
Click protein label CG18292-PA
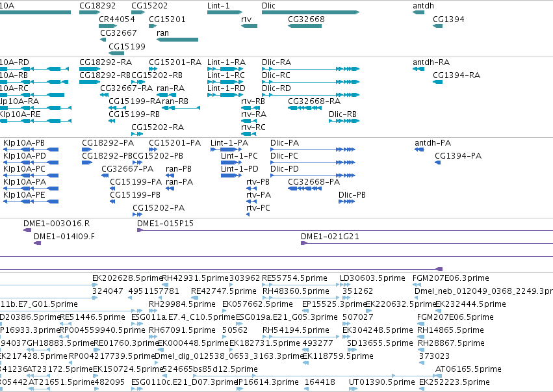tap(108, 143)
